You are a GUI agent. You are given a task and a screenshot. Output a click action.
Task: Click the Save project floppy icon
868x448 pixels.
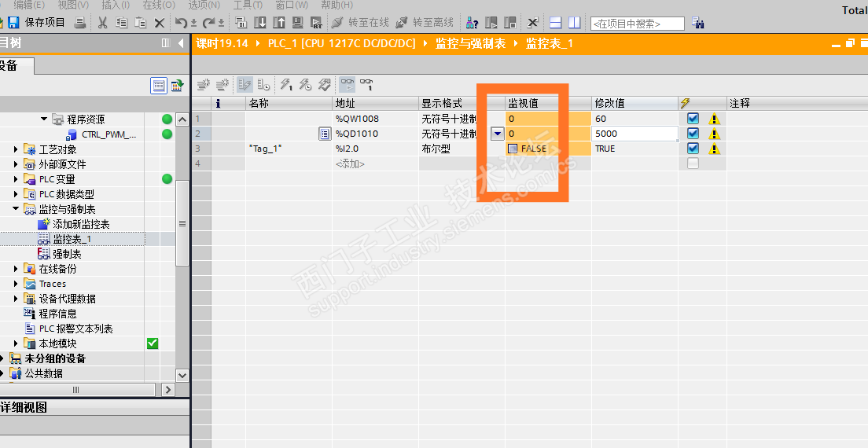point(13,23)
